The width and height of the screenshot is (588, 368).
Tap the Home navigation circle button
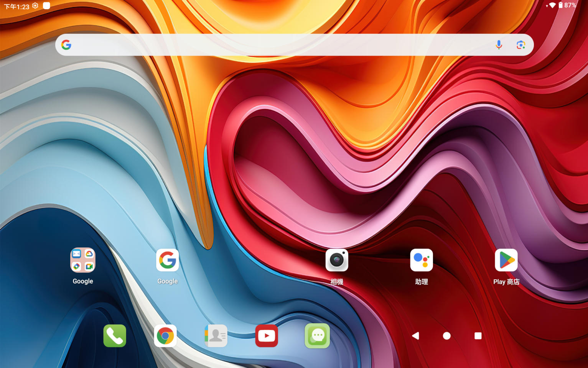pos(447,336)
